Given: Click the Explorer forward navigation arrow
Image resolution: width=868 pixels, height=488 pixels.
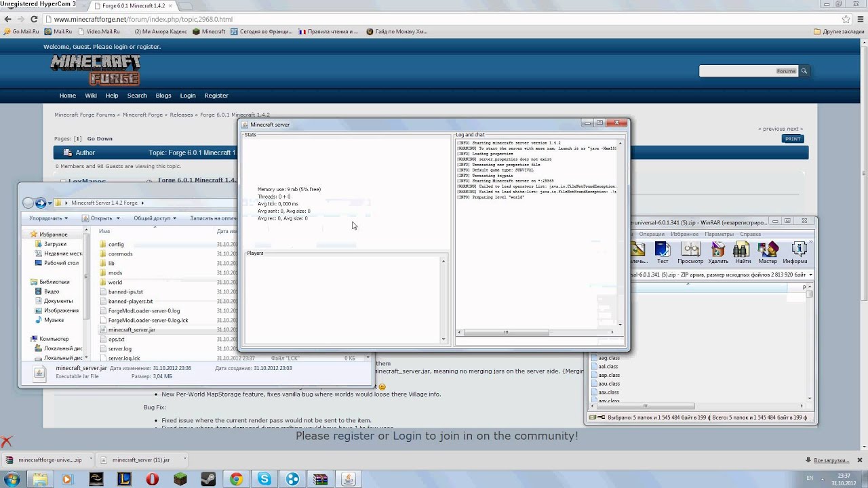Looking at the screenshot, I should pyautogui.click(x=41, y=203).
